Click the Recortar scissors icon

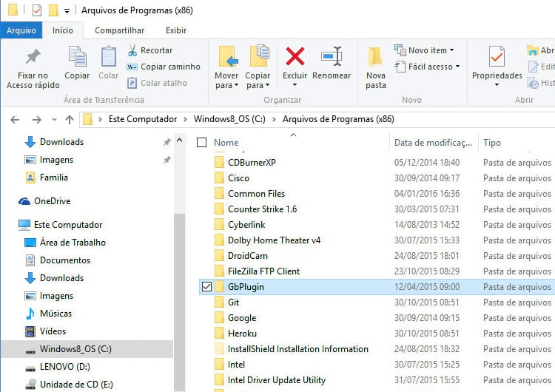tap(132, 50)
